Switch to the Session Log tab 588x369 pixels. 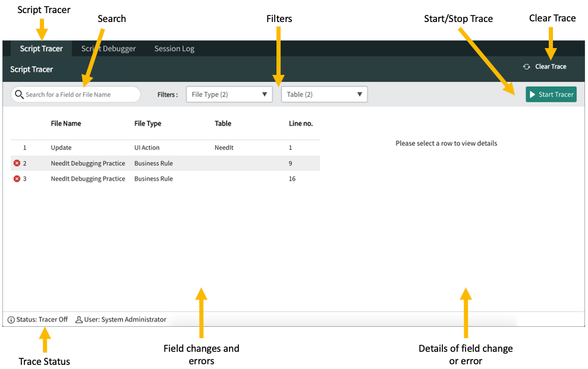pyautogui.click(x=174, y=48)
